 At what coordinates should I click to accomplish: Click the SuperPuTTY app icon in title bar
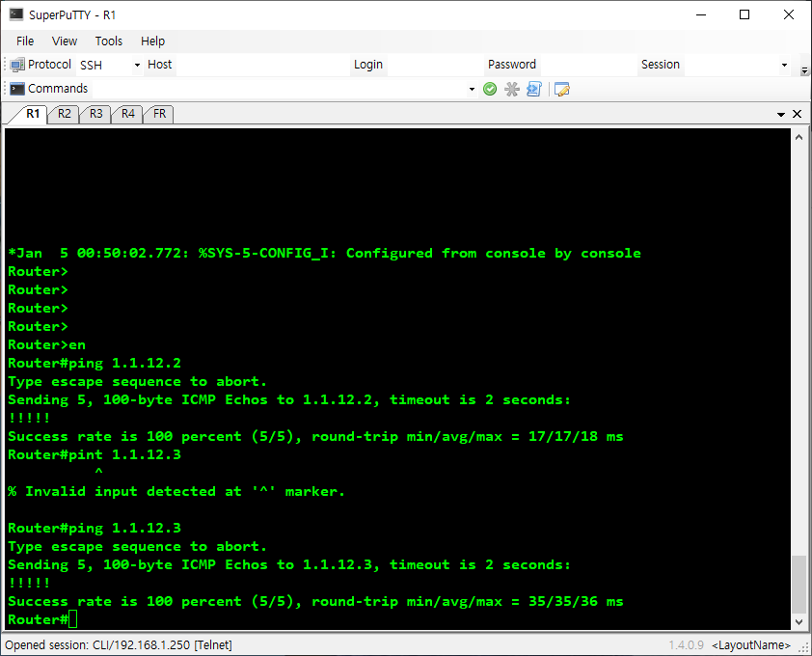tap(16, 14)
